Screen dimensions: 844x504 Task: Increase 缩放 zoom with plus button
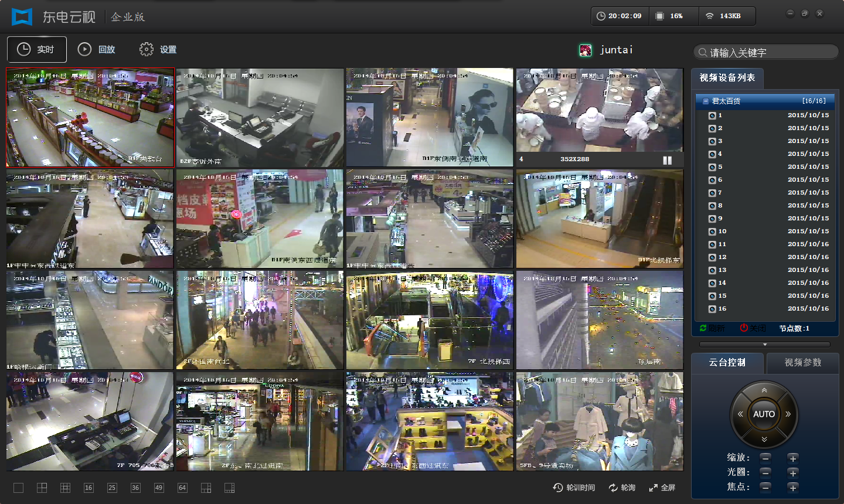click(793, 458)
